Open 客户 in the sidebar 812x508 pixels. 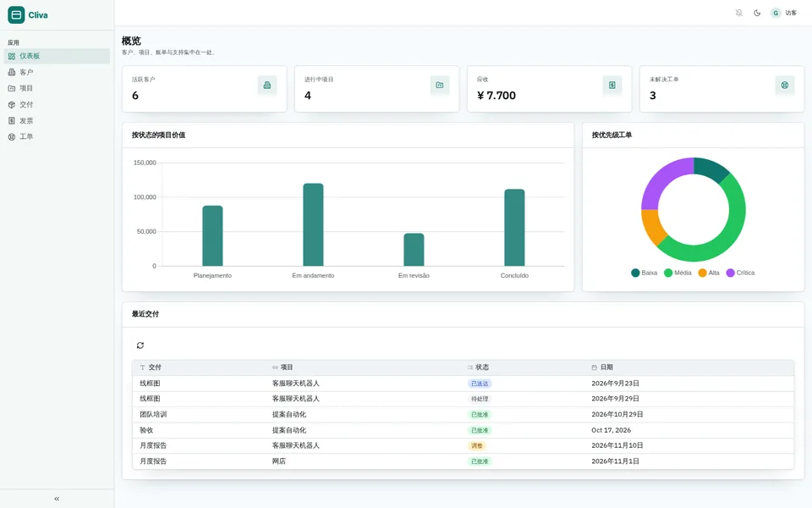pyautogui.click(x=57, y=72)
